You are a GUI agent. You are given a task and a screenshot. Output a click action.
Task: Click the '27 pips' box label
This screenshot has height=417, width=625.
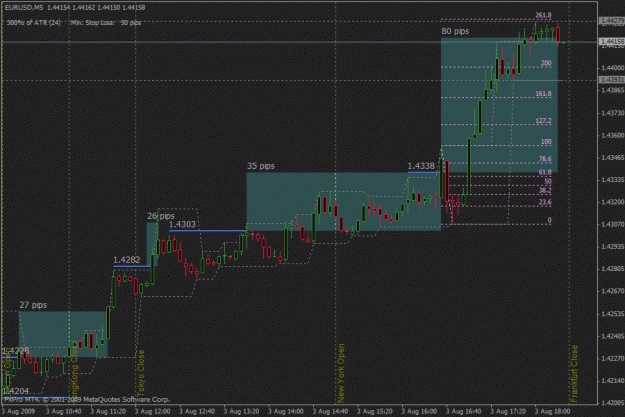tap(33, 305)
